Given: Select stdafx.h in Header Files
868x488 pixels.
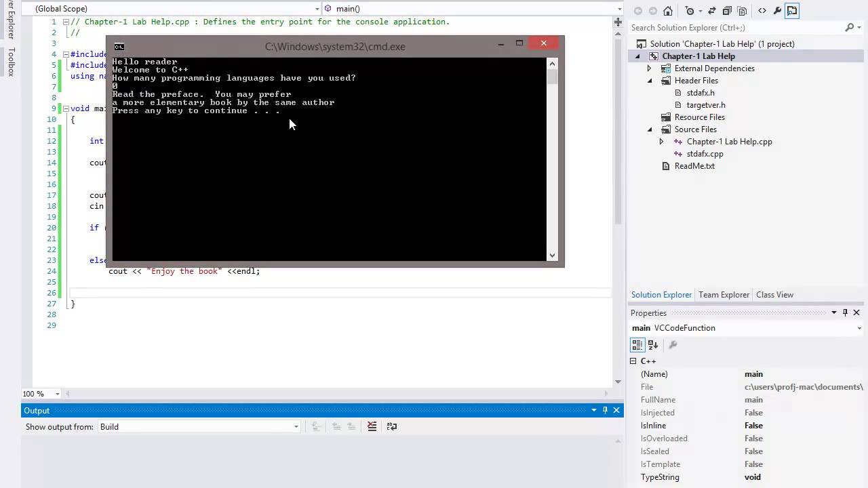Looking at the screenshot, I should tap(701, 93).
